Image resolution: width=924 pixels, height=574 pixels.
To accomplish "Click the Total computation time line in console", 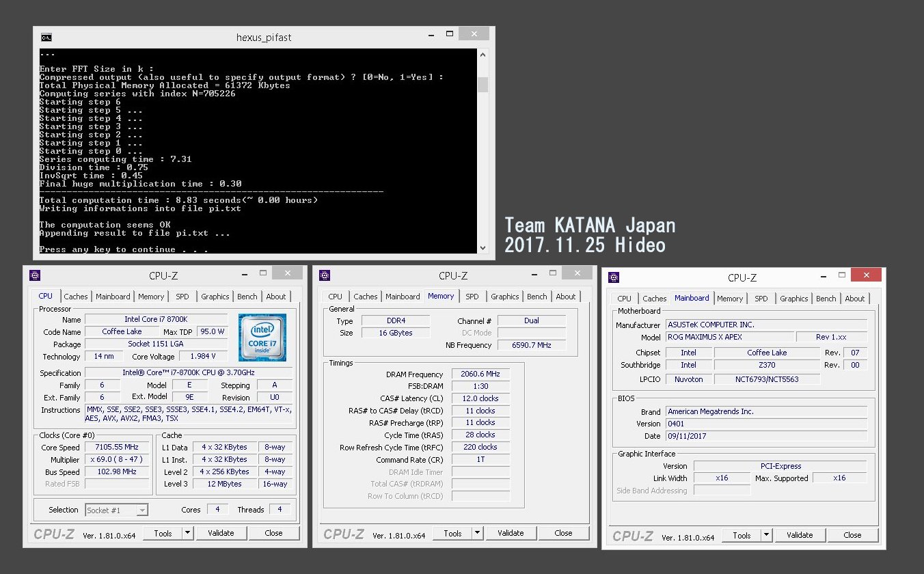I will pyautogui.click(x=178, y=200).
